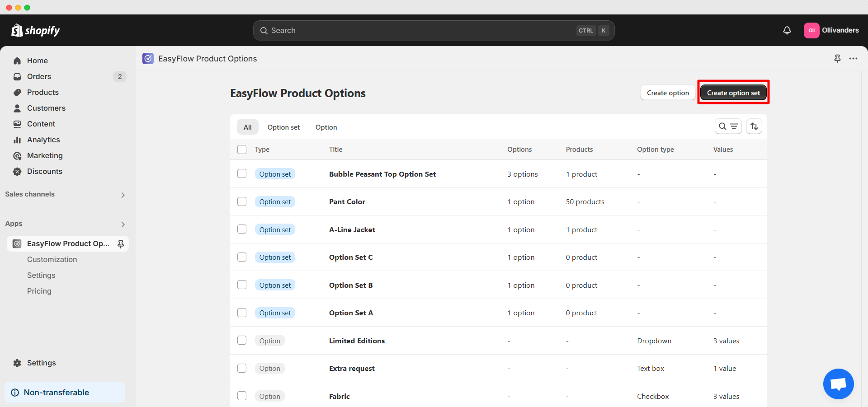Click the Home house icon
Image resolution: width=868 pixels, height=407 pixels.
click(17, 61)
